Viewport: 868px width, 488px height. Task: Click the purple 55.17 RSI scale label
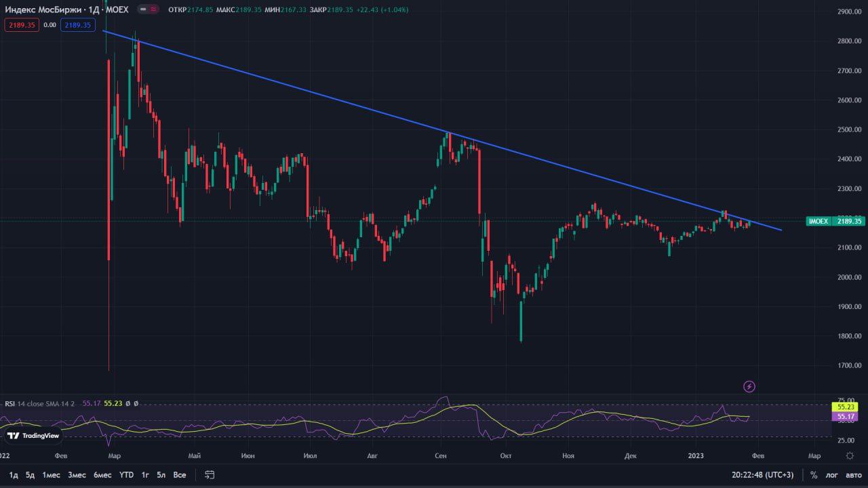coord(845,416)
